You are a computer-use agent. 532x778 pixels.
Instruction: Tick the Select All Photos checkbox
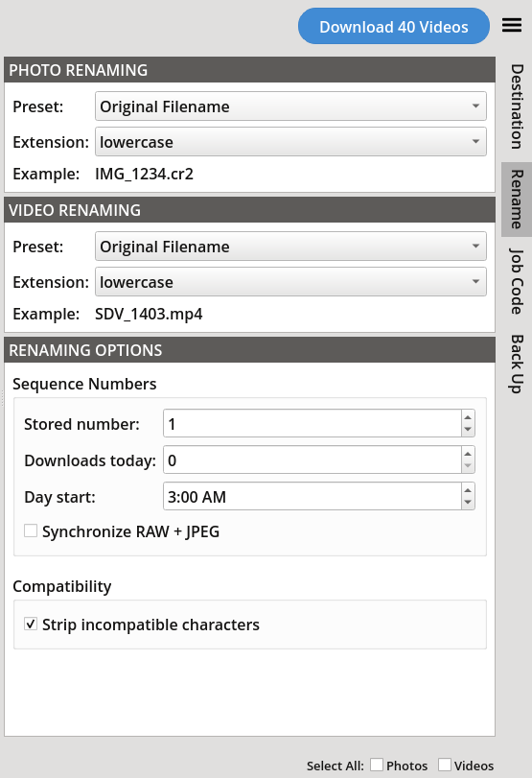point(377,765)
